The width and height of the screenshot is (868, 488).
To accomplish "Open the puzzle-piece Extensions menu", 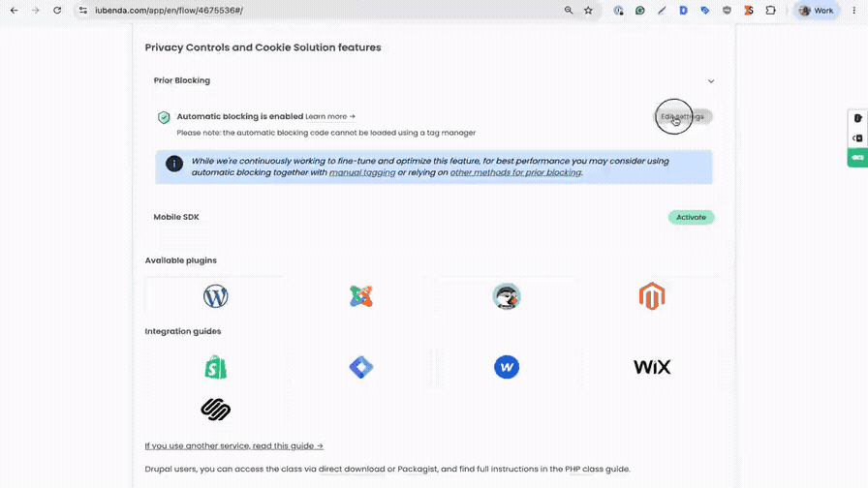I will [x=770, y=11].
